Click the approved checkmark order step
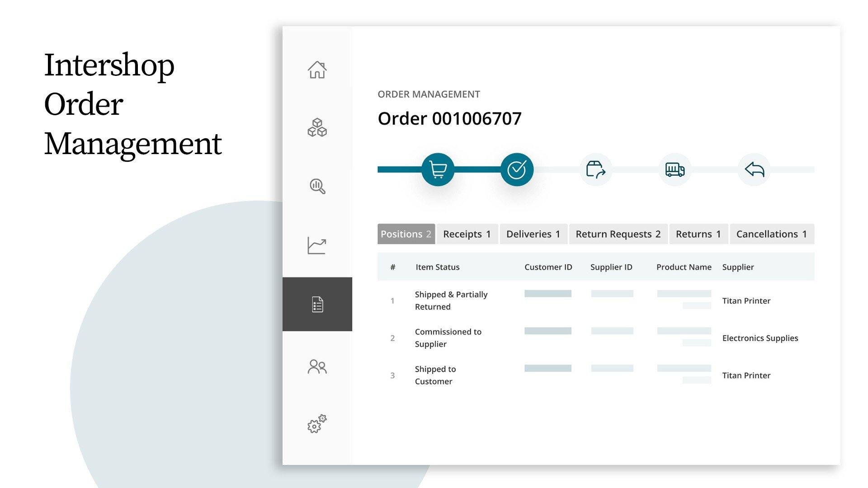The image size is (868, 488). 517,169
